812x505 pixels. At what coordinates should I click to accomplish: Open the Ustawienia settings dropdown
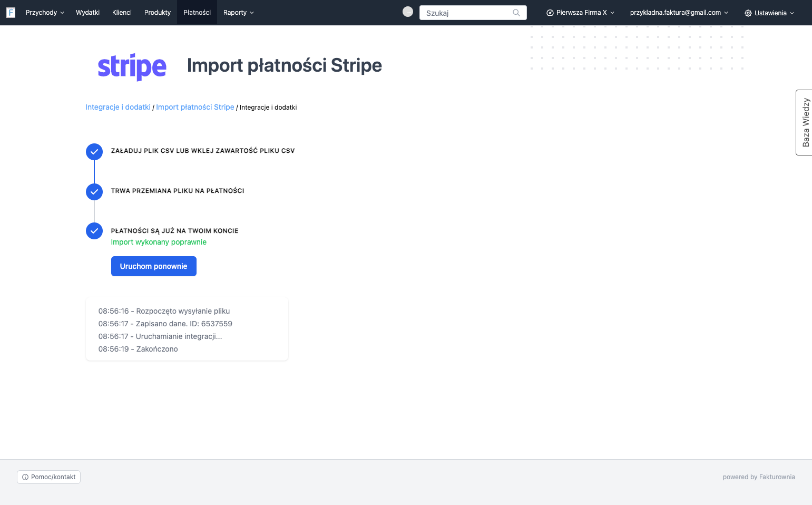769,13
